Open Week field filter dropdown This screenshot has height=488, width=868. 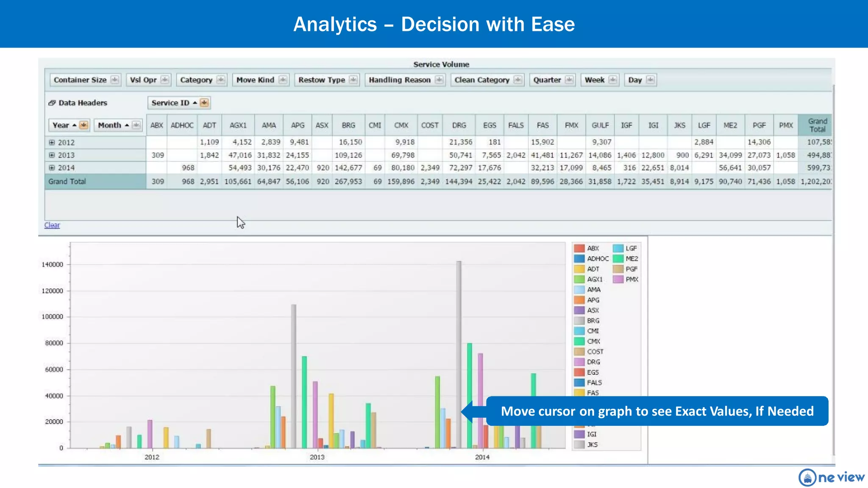click(612, 80)
